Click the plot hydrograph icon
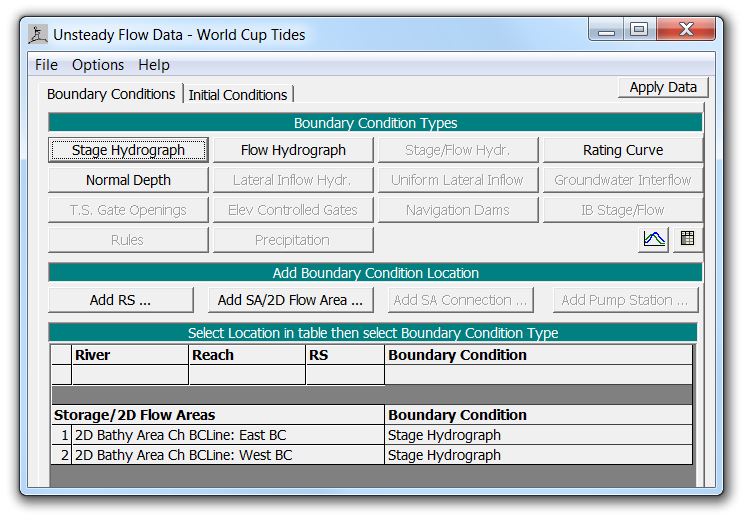This screenshot has width=747, height=523. [x=653, y=239]
